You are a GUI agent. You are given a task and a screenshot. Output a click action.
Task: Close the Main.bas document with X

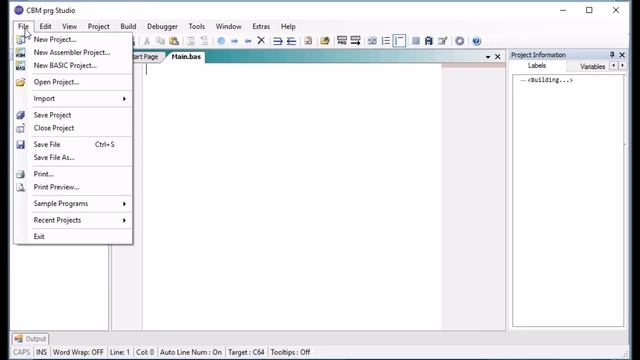point(498,57)
